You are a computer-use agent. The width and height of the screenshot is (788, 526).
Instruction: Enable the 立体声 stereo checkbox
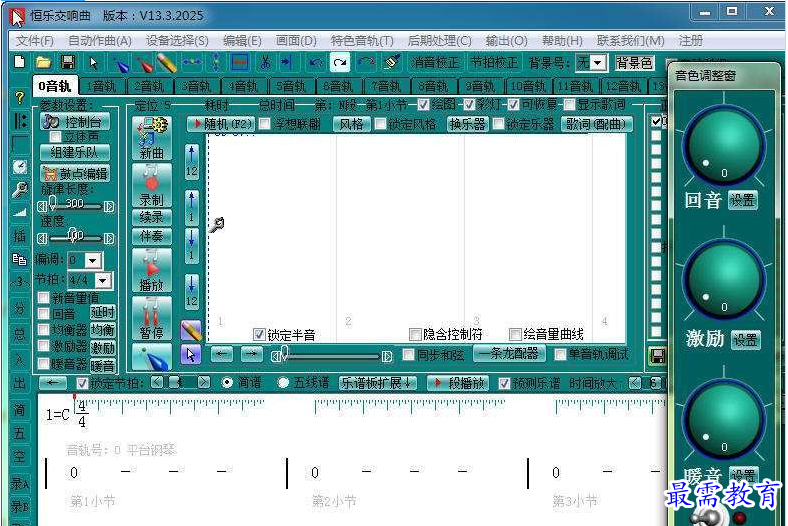click(55, 137)
